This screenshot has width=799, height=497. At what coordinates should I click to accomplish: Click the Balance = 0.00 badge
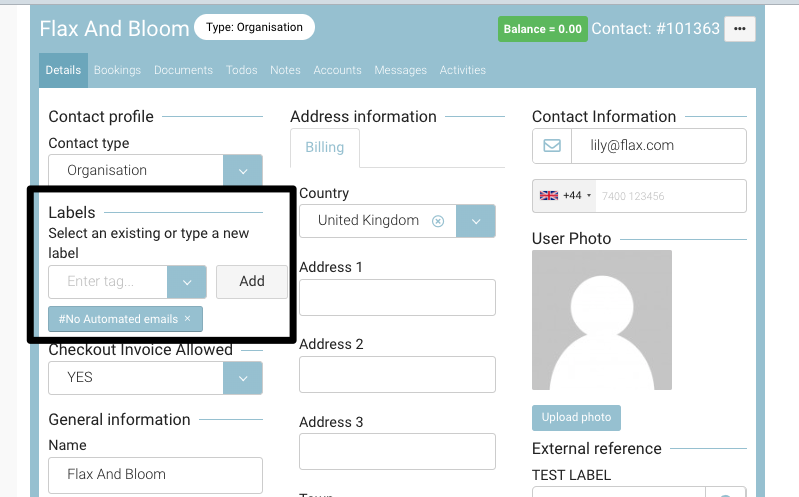(542, 29)
